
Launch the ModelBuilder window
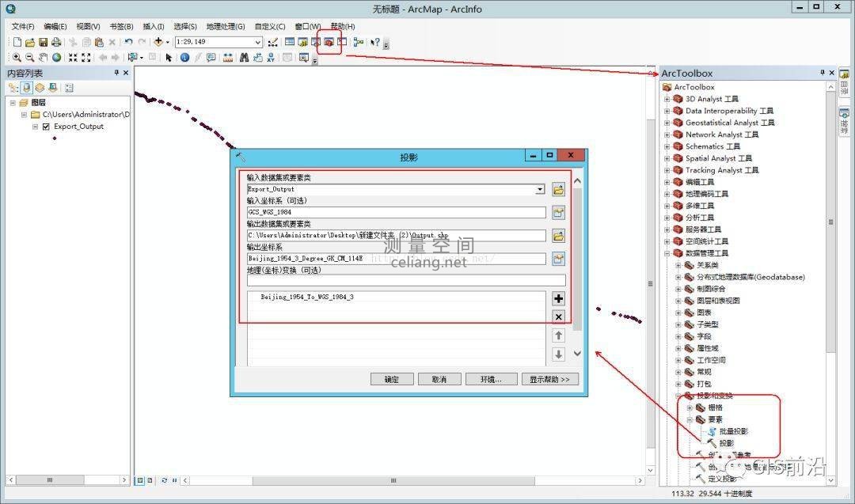tap(359, 42)
